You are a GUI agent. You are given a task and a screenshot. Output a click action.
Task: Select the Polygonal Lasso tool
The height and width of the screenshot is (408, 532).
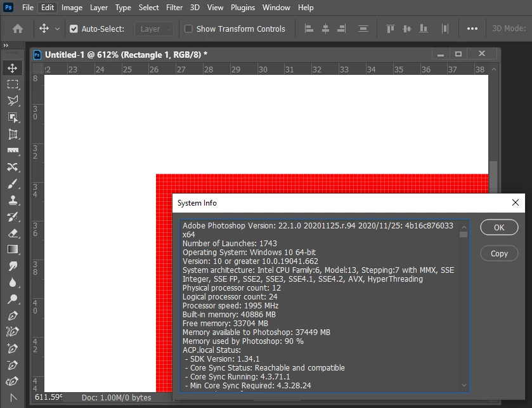click(x=13, y=100)
